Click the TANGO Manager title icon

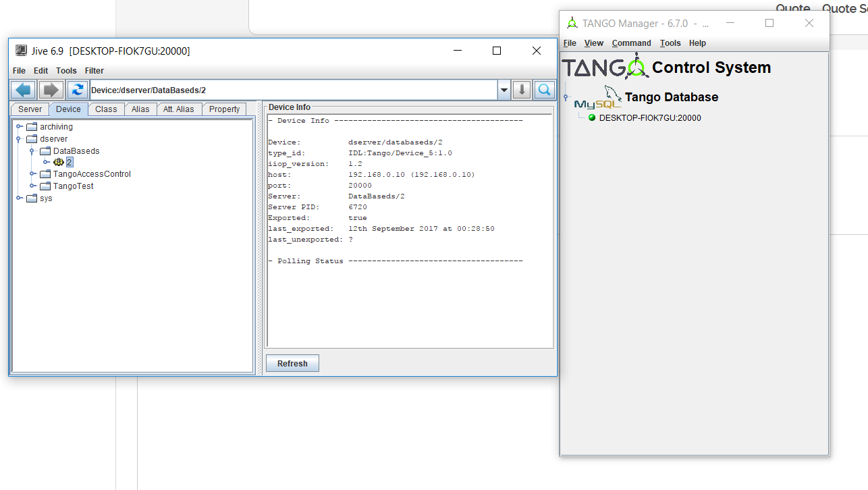572,23
